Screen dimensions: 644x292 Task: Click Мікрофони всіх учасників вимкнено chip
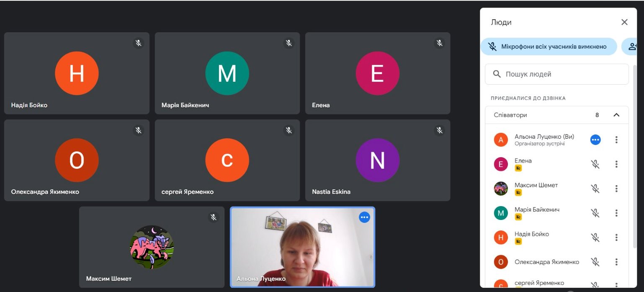click(x=549, y=47)
